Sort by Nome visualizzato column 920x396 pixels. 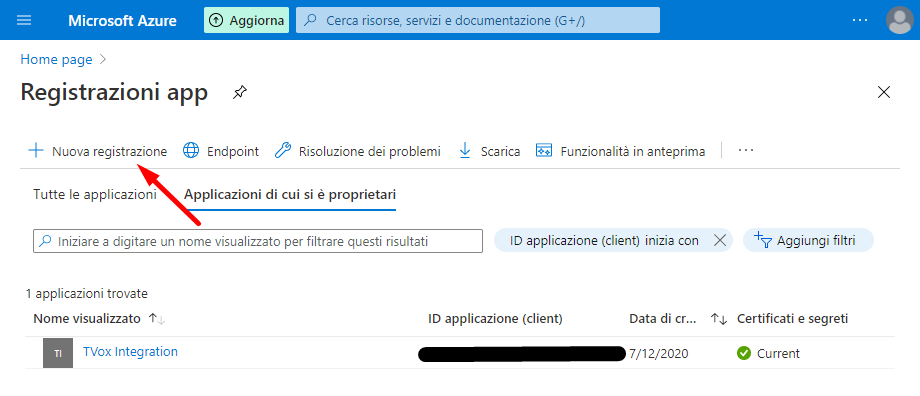pos(100,319)
